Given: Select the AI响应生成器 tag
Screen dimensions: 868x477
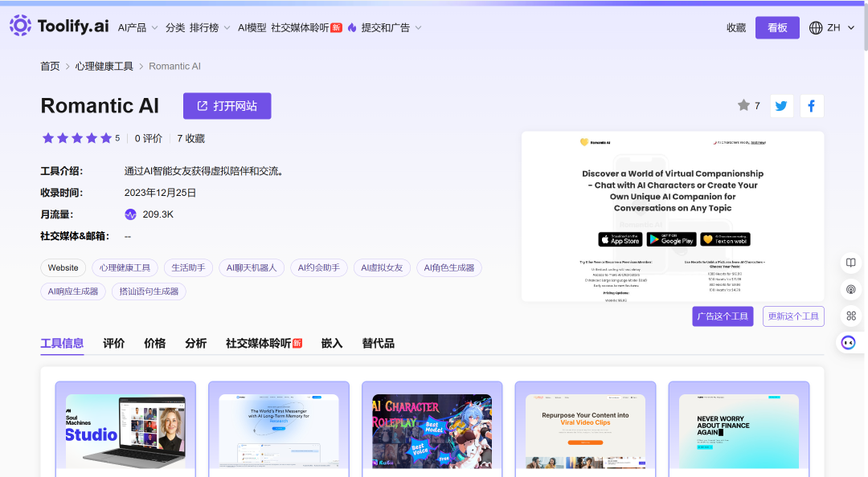Looking at the screenshot, I should click(x=73, y=291).
